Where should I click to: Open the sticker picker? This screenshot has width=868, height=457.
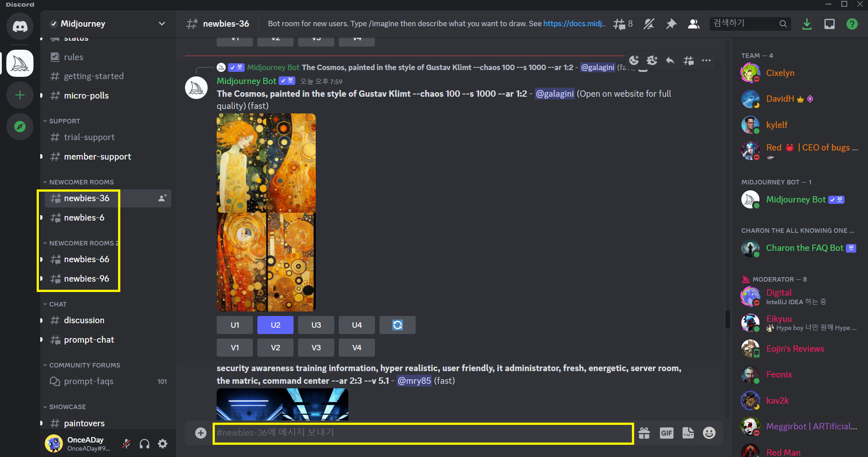tap(688, 433)
